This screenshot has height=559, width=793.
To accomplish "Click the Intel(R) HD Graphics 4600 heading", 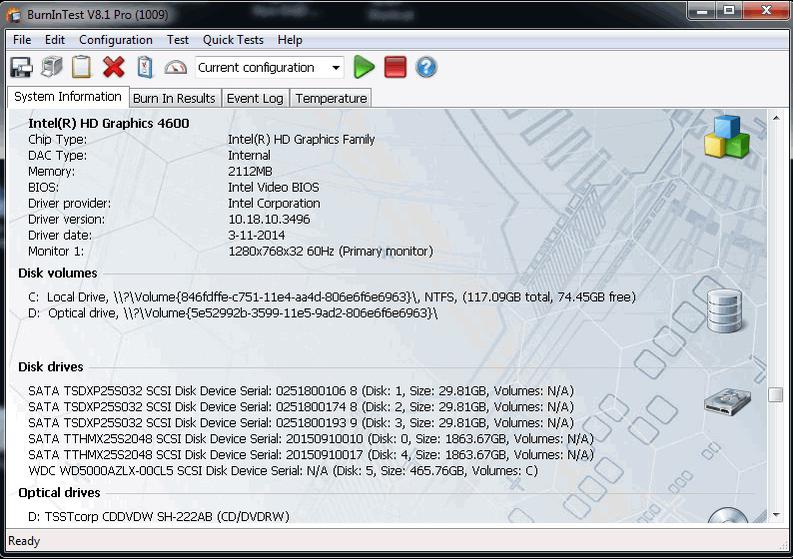I will 109,123.
